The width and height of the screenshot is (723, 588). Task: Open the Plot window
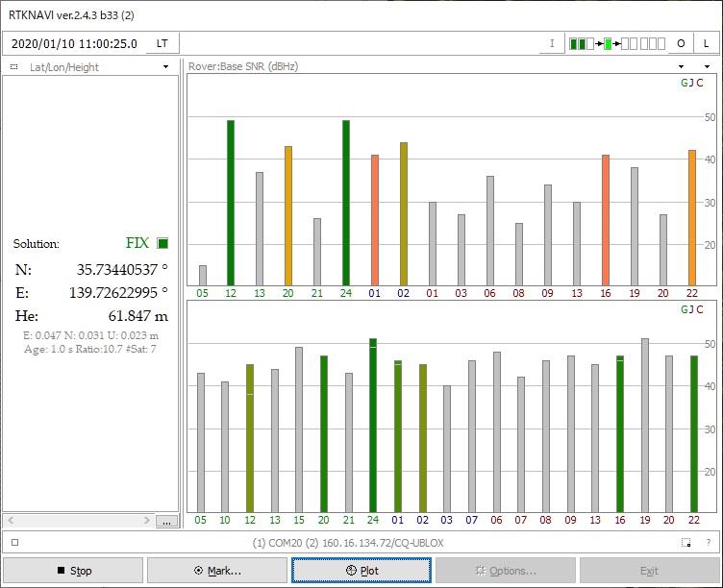361,570
